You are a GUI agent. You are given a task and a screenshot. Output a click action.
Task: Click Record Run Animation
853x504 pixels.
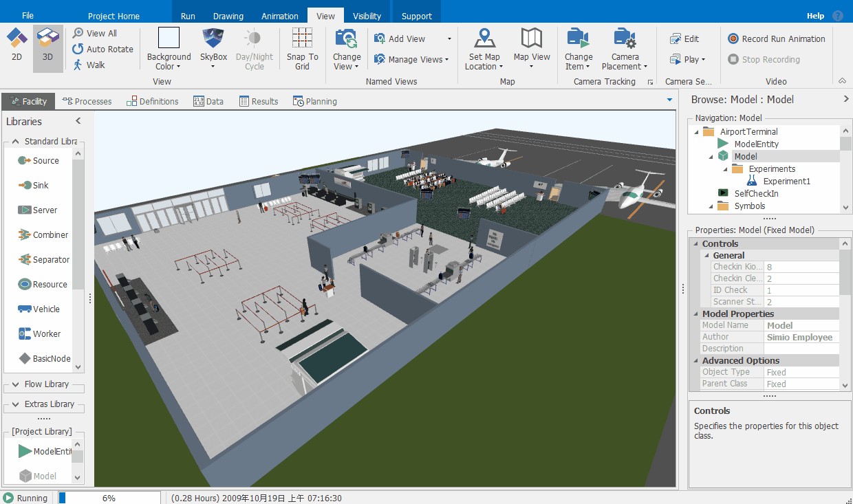[776, 39]
